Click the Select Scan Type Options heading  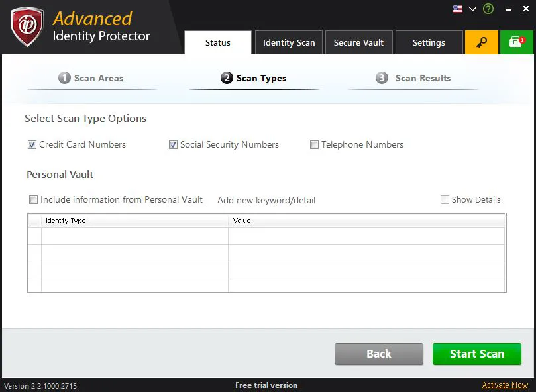click(85, 119)
